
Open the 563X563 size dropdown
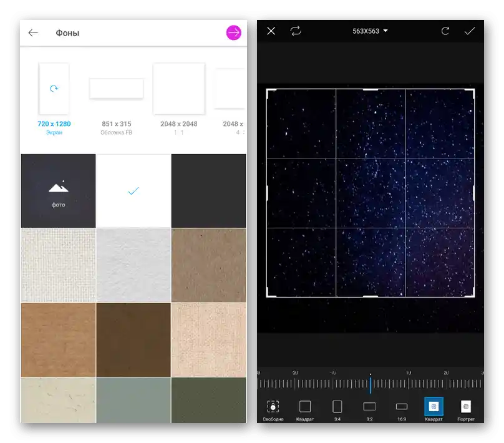[x=370, y=31]
